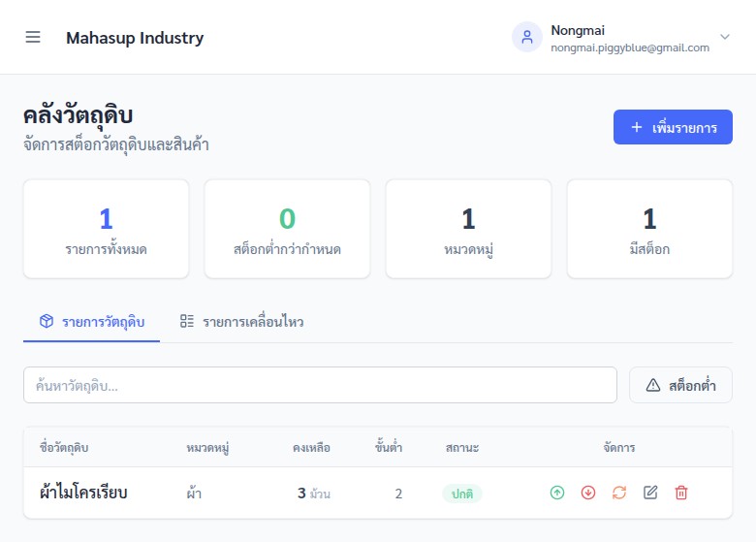Click the box icon on รายการวัตถุดิบ tab

(x=47, y=321)
